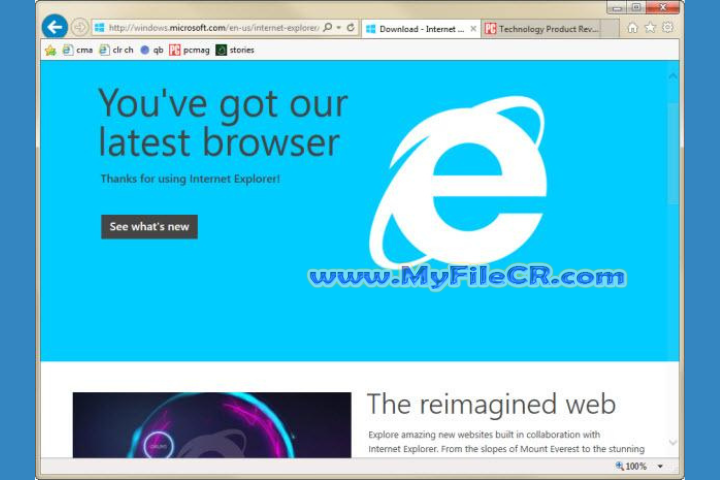Open Favorites star icon

click(x=650, y=28)
